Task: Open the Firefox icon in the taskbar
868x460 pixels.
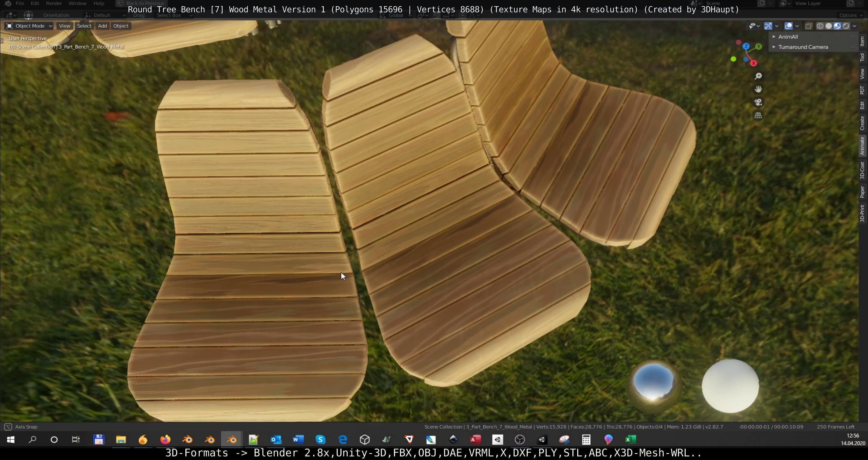Action: [x=165, y=440]
